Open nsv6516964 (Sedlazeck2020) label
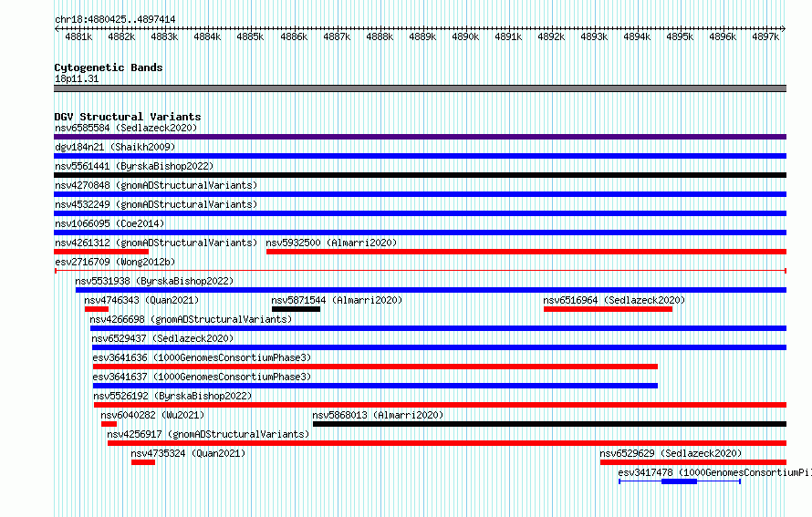 (614, 300)
